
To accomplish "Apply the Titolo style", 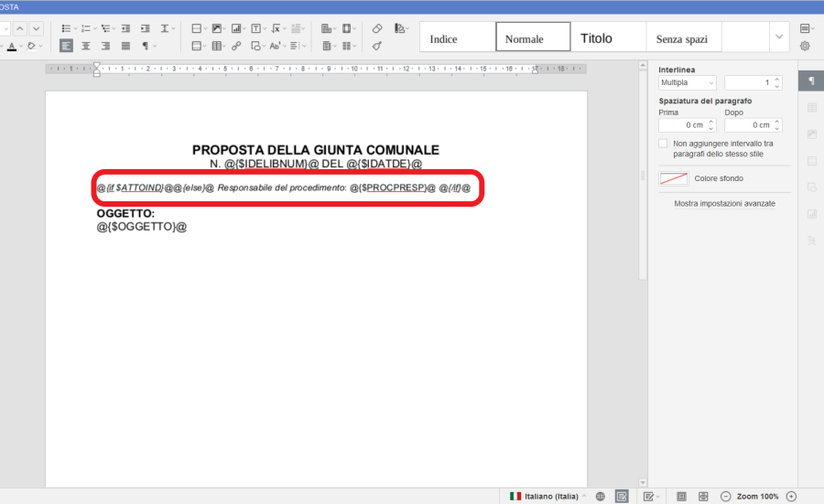I will (x=596, y=38).
